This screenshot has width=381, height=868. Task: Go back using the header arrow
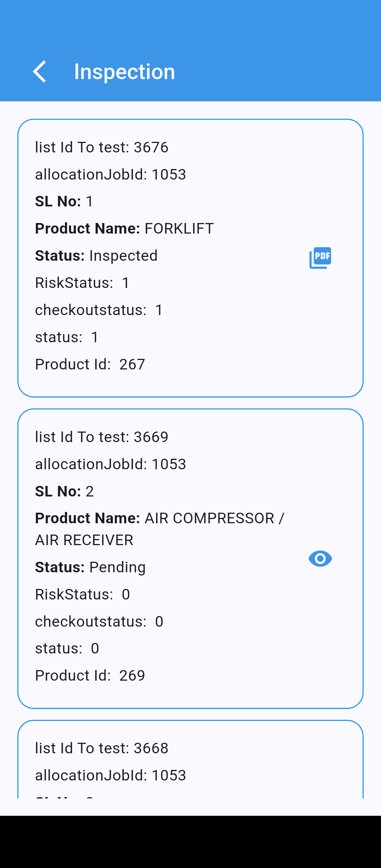[40, 72]
